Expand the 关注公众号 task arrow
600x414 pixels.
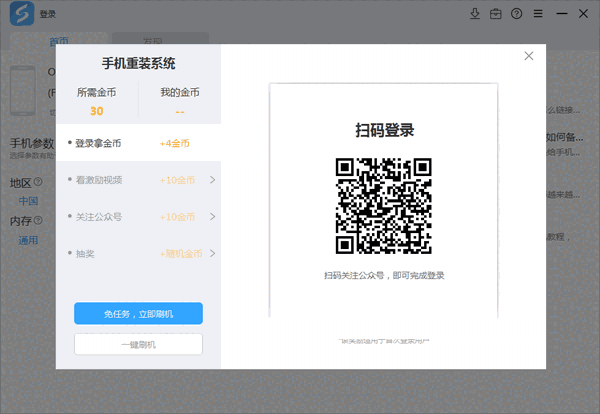click(211, 217)
